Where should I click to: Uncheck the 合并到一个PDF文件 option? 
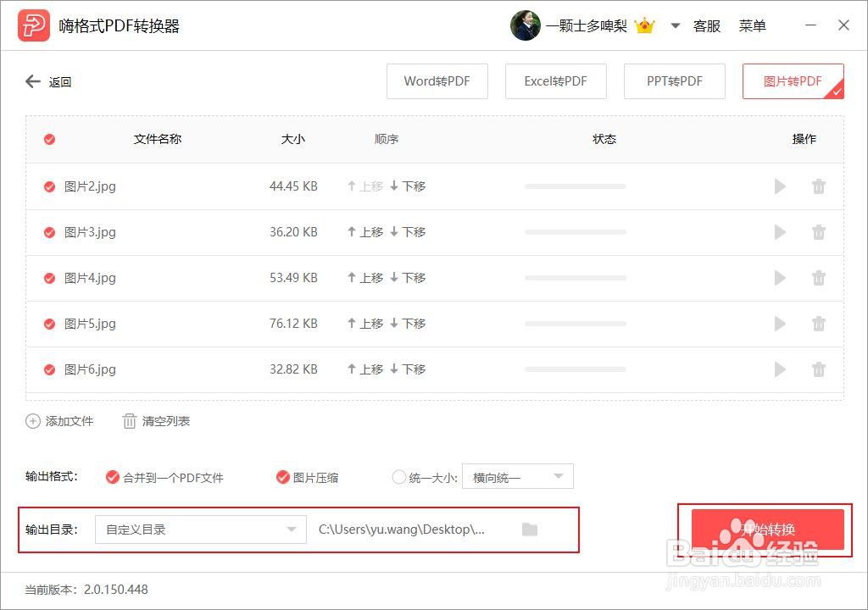(113, 477)
